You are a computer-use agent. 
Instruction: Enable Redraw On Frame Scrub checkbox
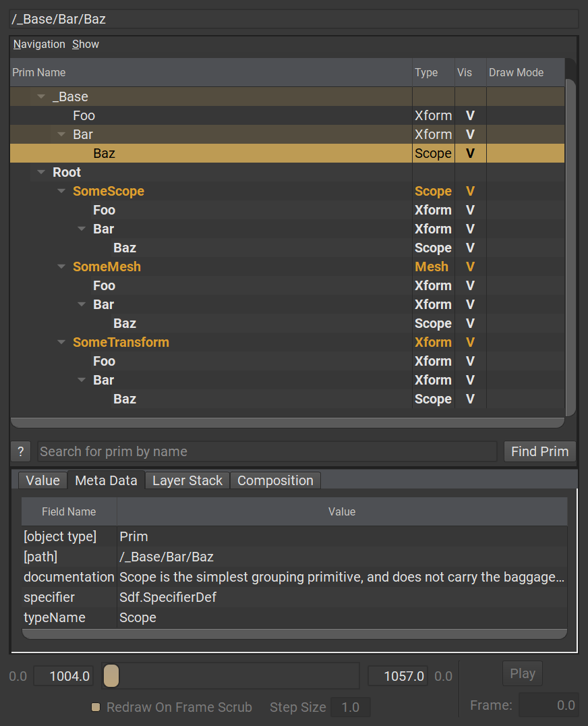pos(96,707)
